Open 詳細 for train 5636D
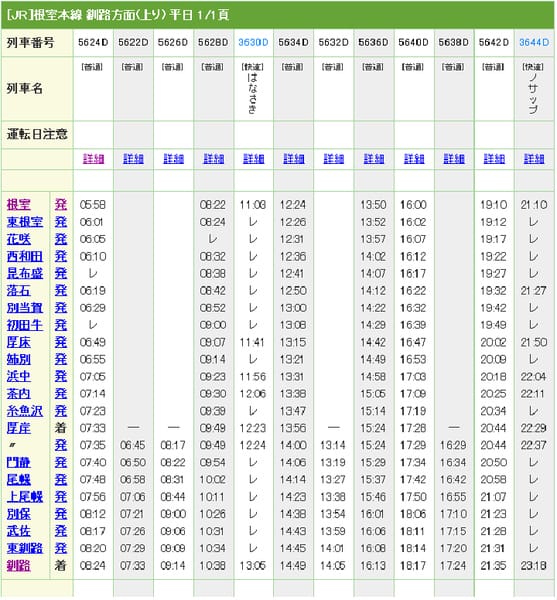This screenshot has width=557, height=600. [374, 159]
